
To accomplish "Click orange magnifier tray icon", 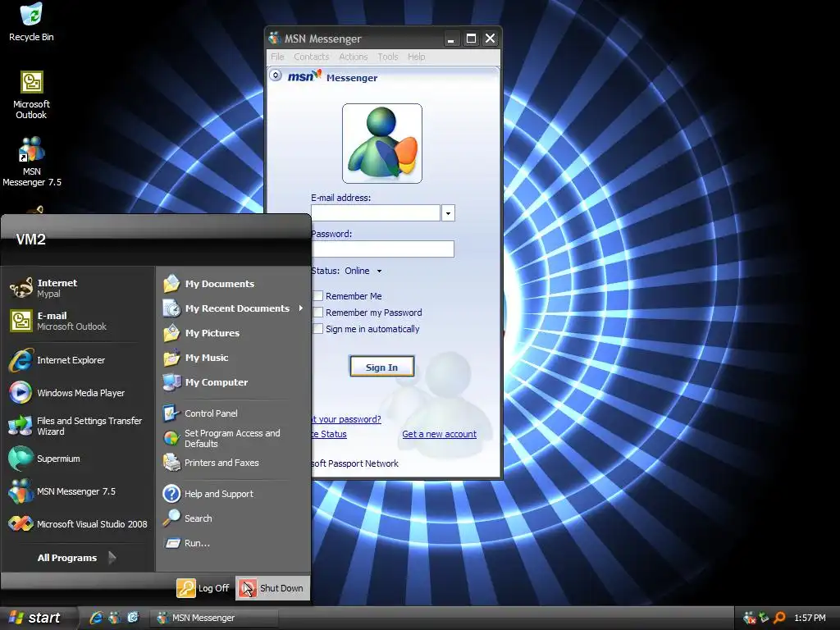I will [x=780, y=618].
